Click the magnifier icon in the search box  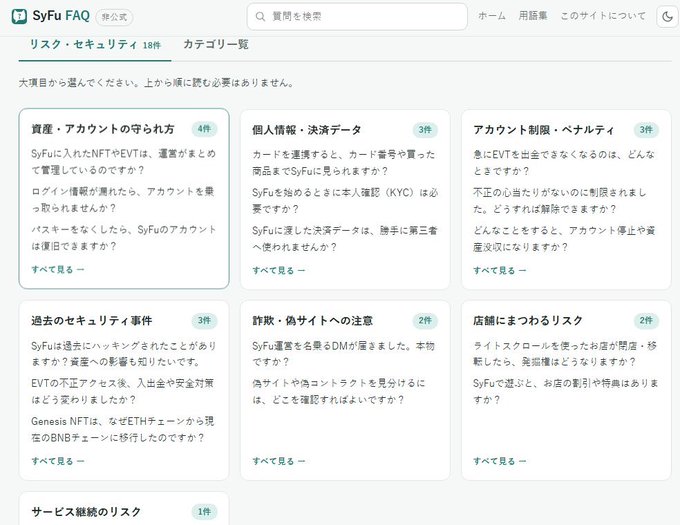pos(260,16)
